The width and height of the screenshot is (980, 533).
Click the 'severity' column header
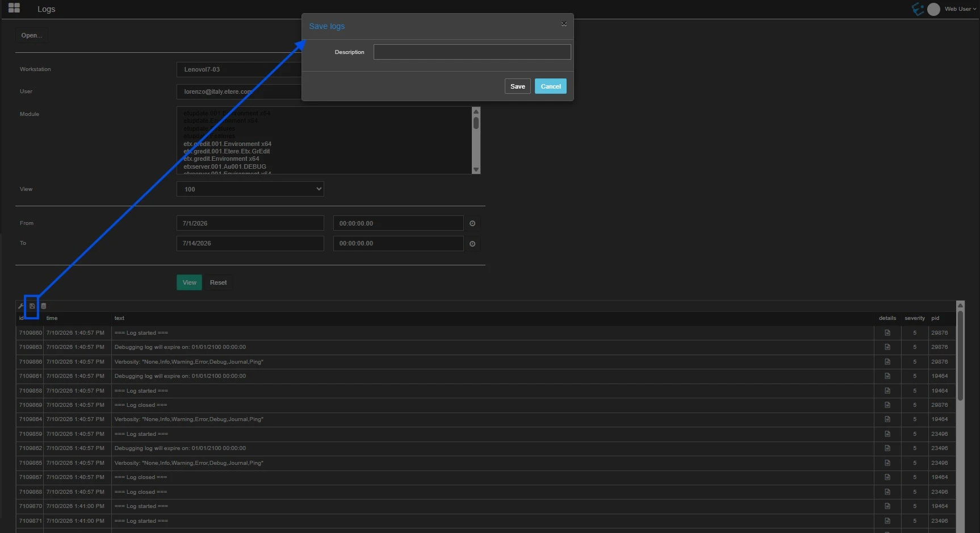915,318
